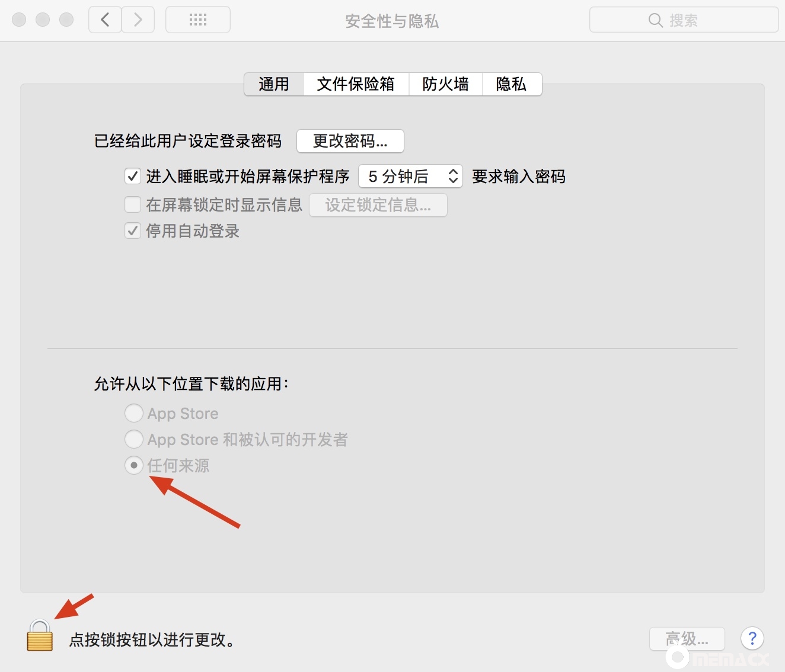The width and height of the screenshot is (785, 672).
Task: Toggle the 停用自动登录 checkbox
Action: pyautogui.click(x=133, y=231)
